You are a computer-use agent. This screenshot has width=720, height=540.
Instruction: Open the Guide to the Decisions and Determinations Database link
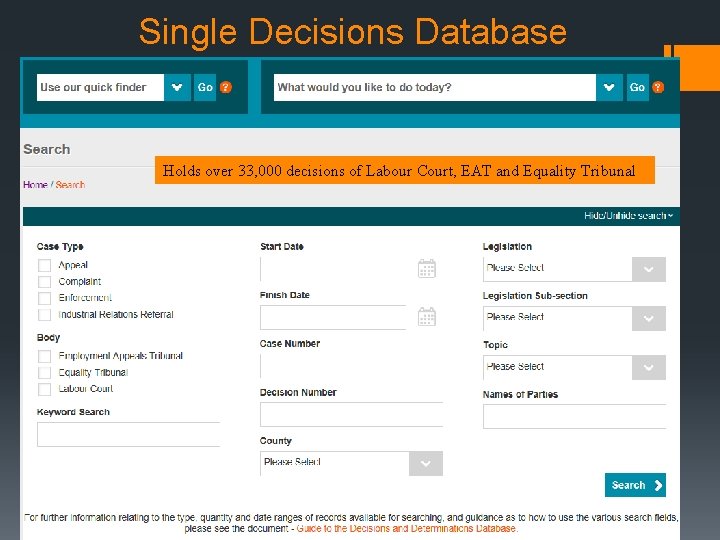406,529
